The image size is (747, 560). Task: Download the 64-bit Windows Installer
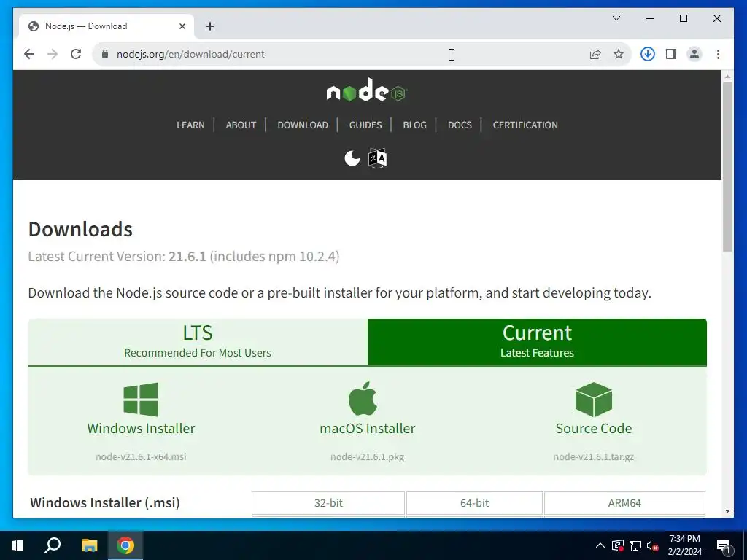(474, 503)
